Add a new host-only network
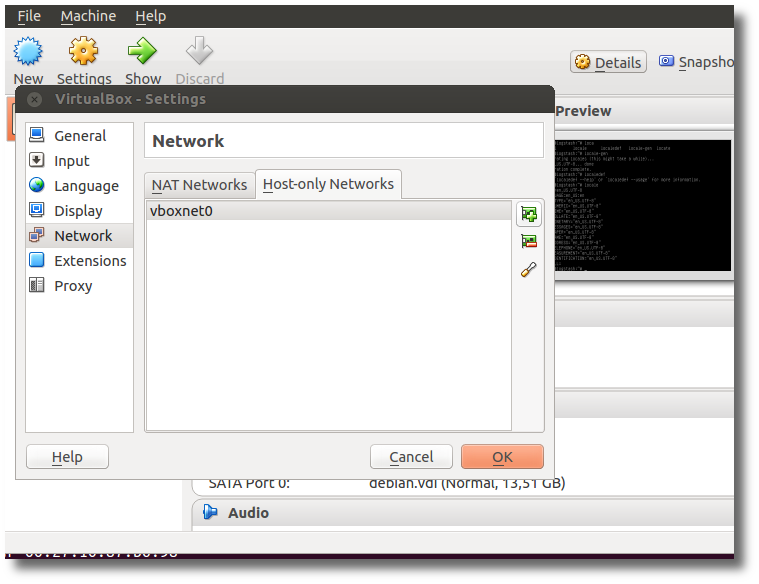The height and width of the screenshot is (584, 759). [529, 214]
